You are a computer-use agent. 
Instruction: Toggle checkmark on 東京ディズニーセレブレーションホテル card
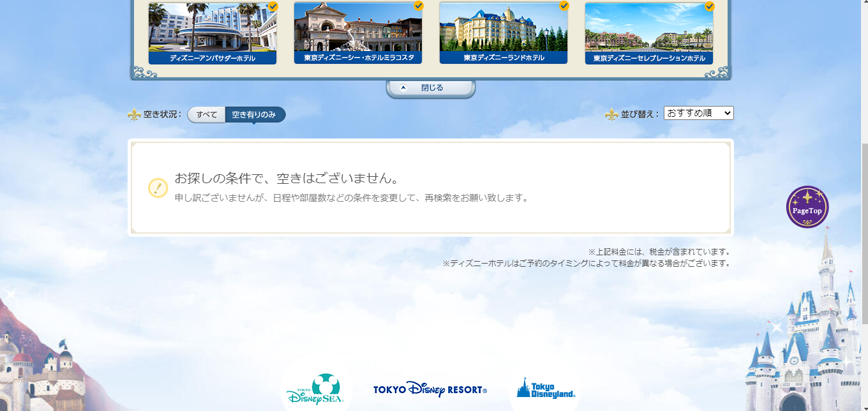click(x=710, y=6)
